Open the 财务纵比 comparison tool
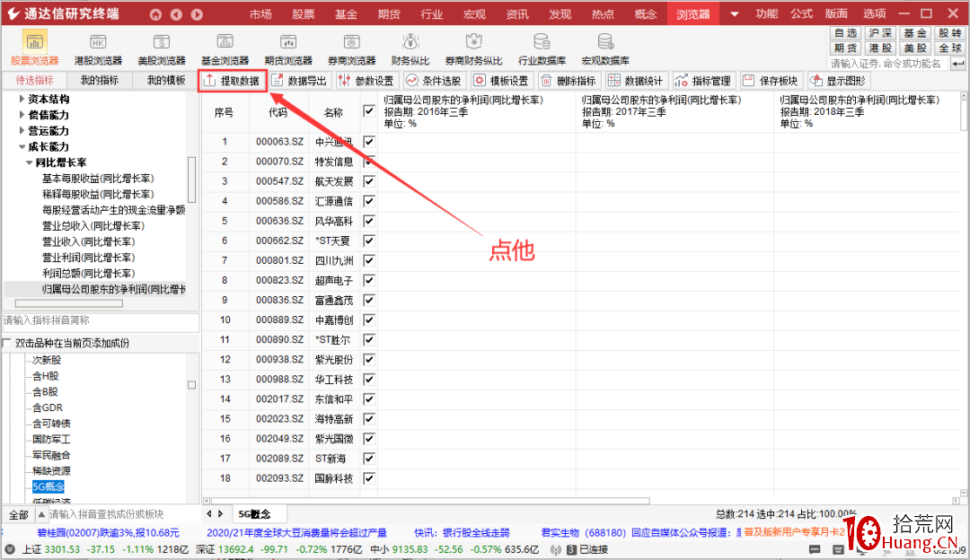Image resolution: width=970 pixels, height=560 pixels. pos(410,48)
